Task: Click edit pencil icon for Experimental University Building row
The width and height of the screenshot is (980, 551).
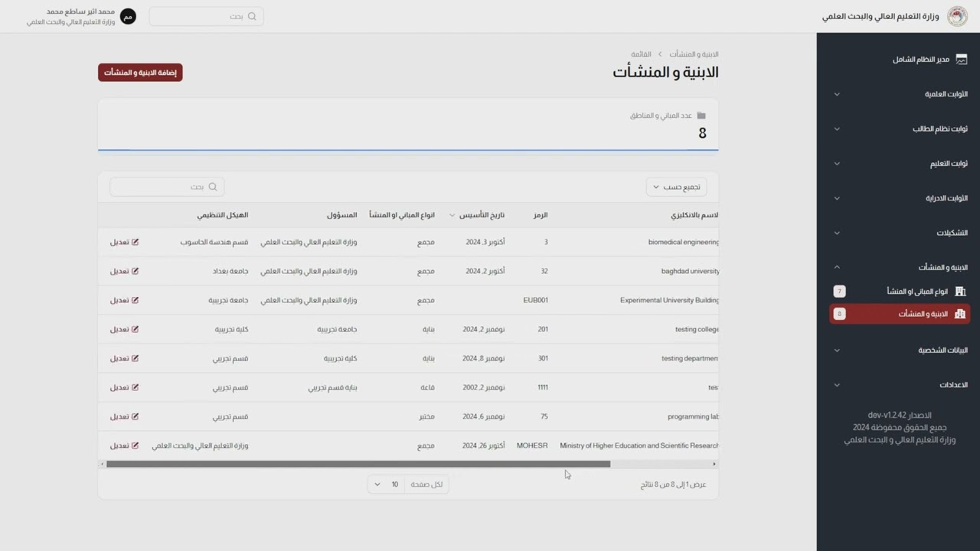Action: (x=136, y=300)
